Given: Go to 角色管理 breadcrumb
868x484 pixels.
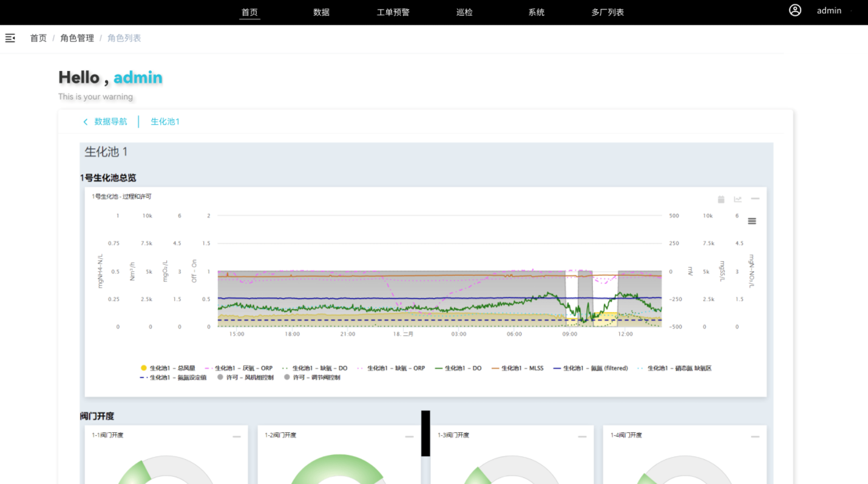Looking at the screenshot, I should click(x=77, y=38).
